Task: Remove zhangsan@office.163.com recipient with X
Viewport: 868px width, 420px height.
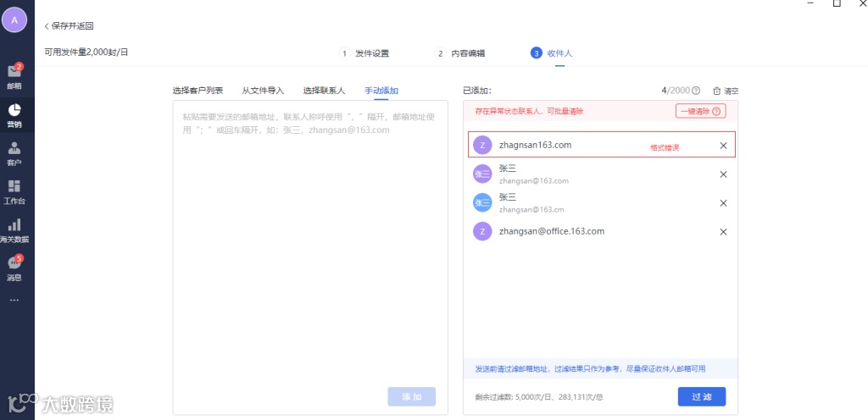Action: [x=723, y=231]
